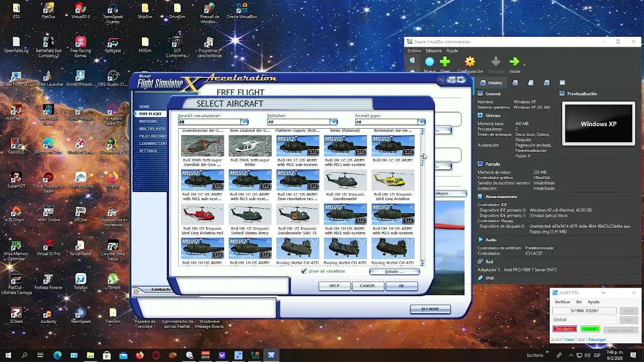Click Windows XP preview thumbnail
The height and width of the screenshot is (362, 644).
click(x=598, y=124)
